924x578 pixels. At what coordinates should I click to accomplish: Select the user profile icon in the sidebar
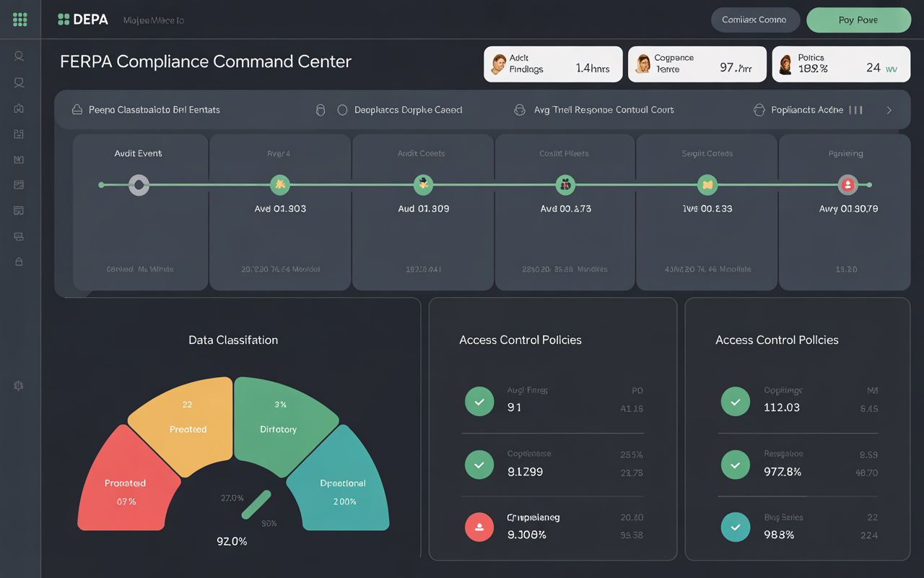click(x=19, y=56)
